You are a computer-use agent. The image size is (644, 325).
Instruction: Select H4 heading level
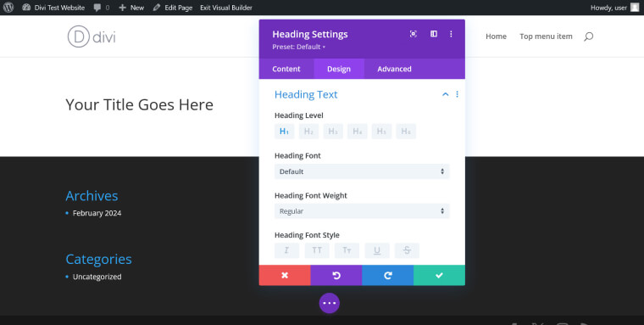[x=358, y=132]
